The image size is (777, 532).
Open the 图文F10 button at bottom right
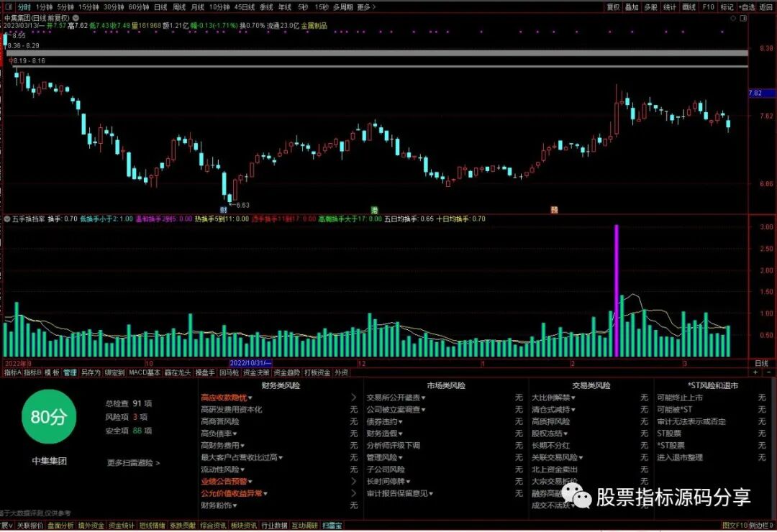[735, 526]
